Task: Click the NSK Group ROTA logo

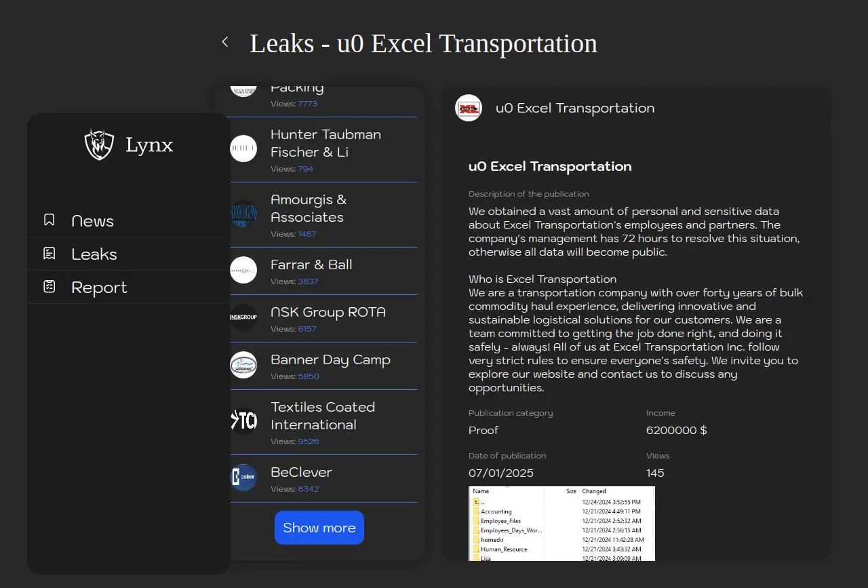Action: coord(243,317)
